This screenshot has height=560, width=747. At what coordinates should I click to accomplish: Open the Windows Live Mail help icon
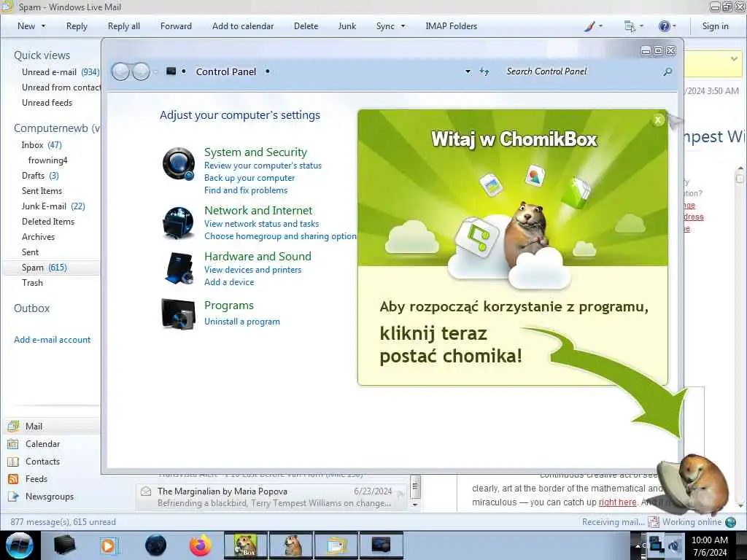point(664,26)
